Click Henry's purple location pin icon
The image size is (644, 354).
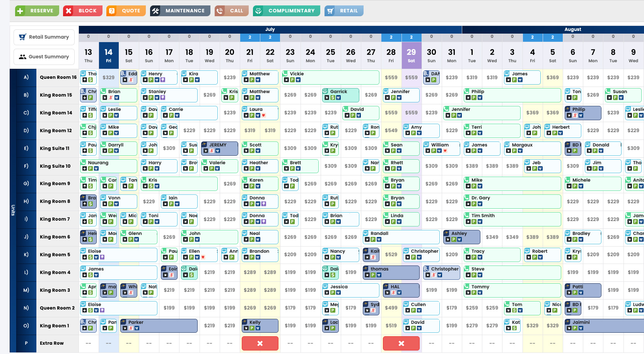pos(163,80)
